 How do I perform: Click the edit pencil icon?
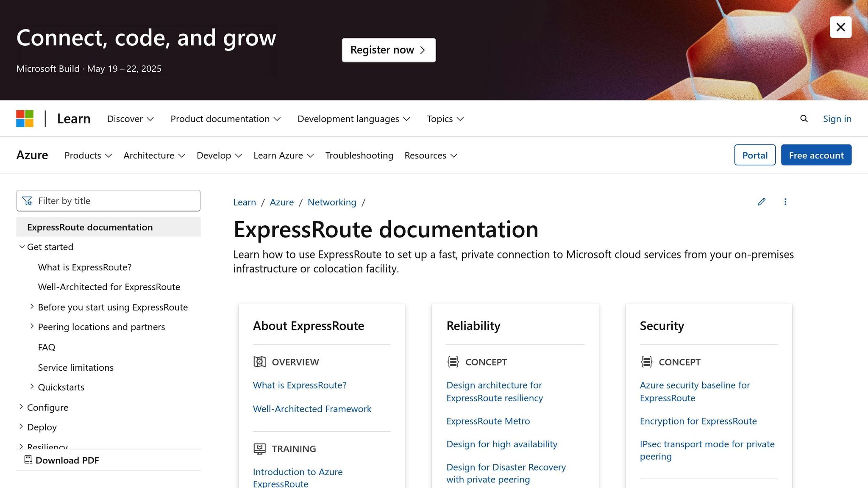click(x=761, y=202)
